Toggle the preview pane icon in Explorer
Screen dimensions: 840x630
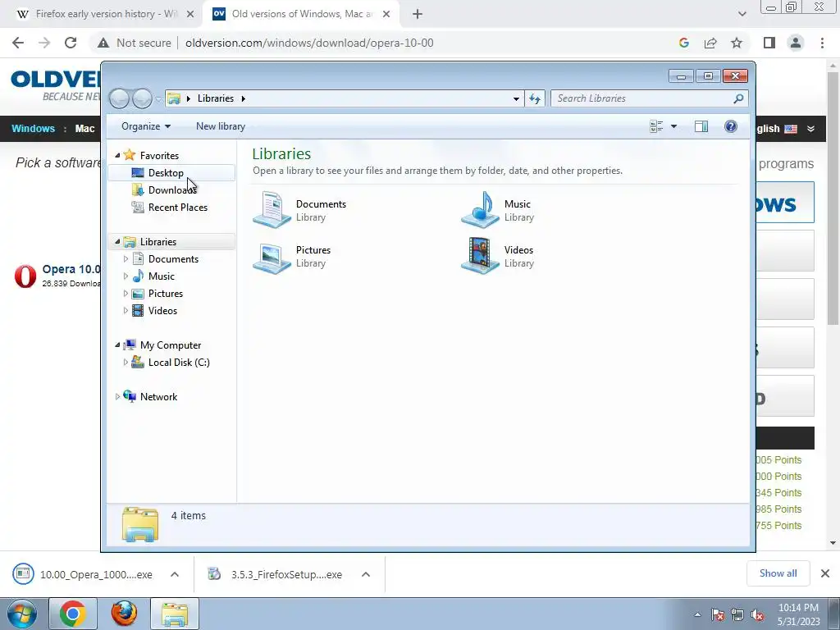click(x=701, y=126)
